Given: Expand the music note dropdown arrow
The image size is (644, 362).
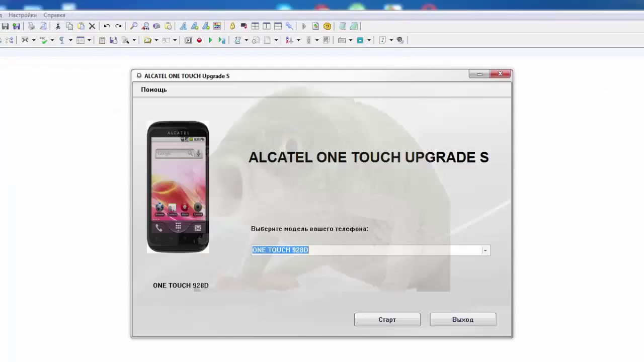Looking at the screenshot, I should pyautogui.click(x=391, y=40).
